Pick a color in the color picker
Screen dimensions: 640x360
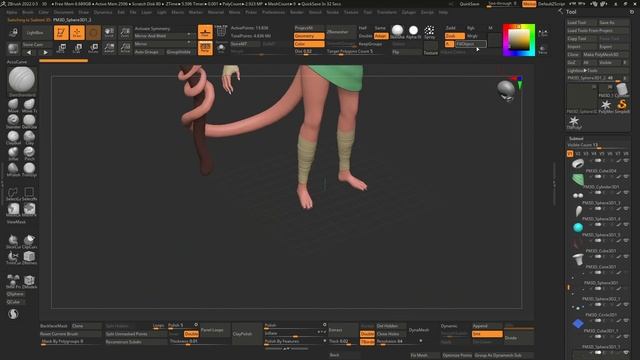click(x=518, y=40)
